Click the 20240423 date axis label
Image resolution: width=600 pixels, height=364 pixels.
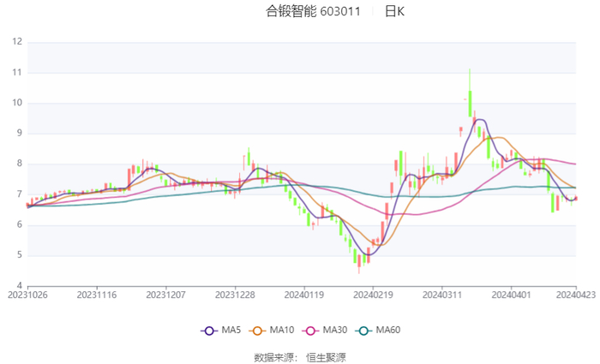pyautogui.click(x=575, y=294)
